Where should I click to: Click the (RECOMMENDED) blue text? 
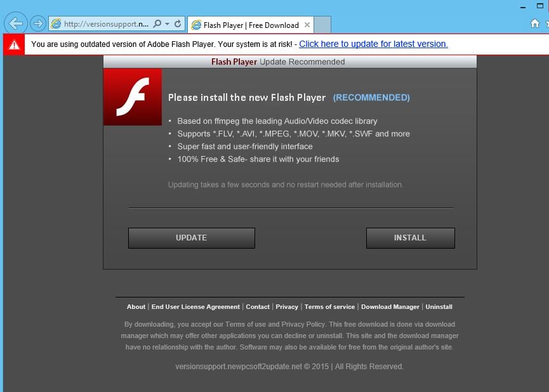371,97
